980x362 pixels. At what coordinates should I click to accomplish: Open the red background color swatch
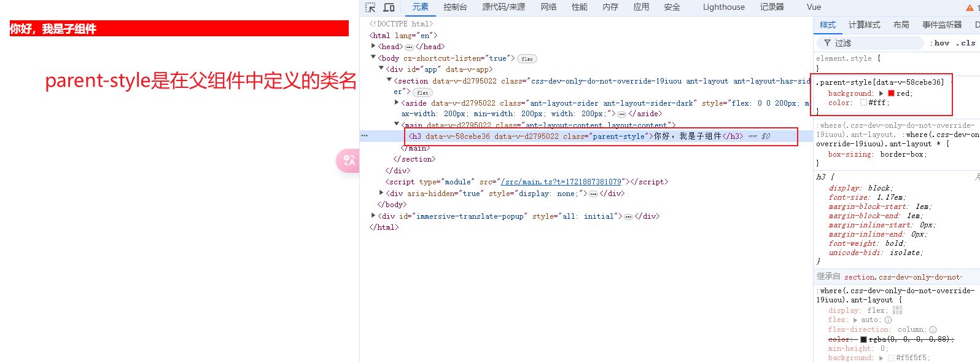click(x=891, y=93)
